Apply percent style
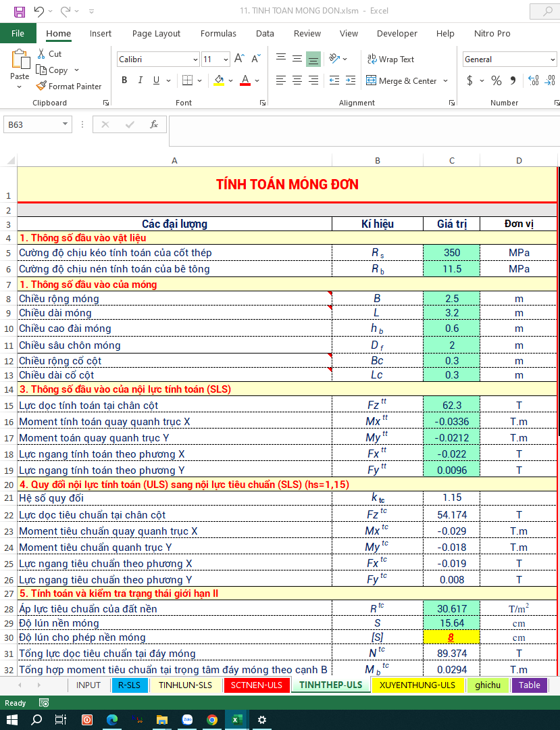This screenshot has height=730, width=560. pyautogui.click(x=497, y=80)
